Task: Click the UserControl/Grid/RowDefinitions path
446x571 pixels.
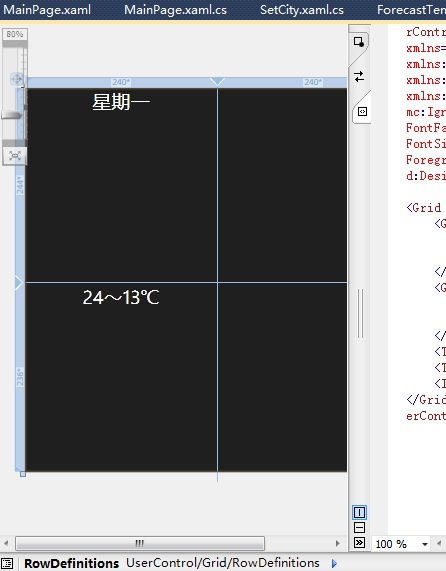Action: coord(223,563)
